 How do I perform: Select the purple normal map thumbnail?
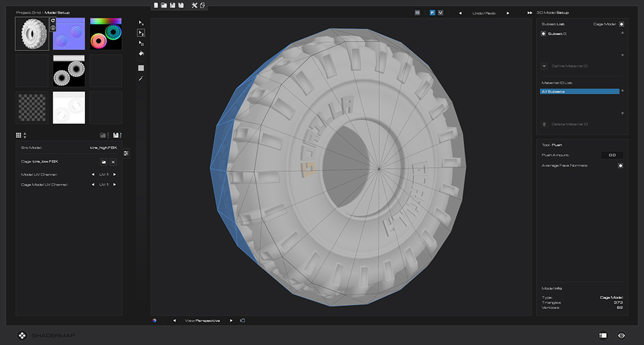[69, 34]
